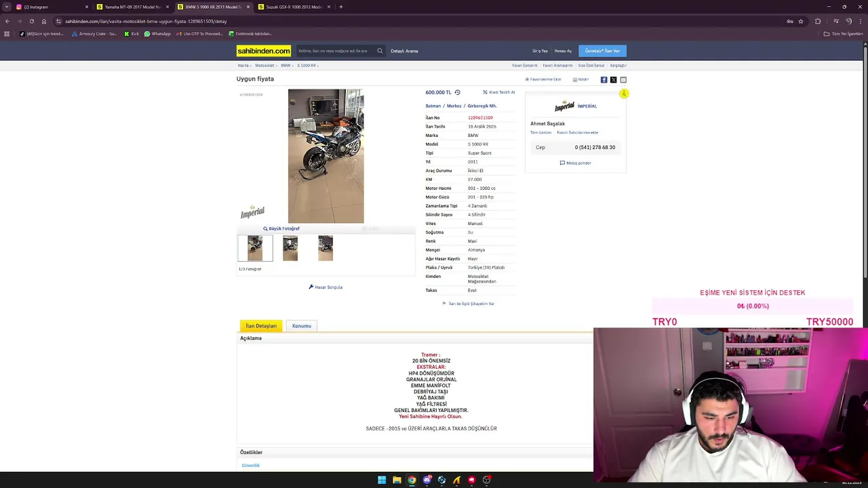Click İlan ile İlgili Şikayetim Var link
Image resolution: width=868 pixels, height=488 pixels.
point(468,304)
